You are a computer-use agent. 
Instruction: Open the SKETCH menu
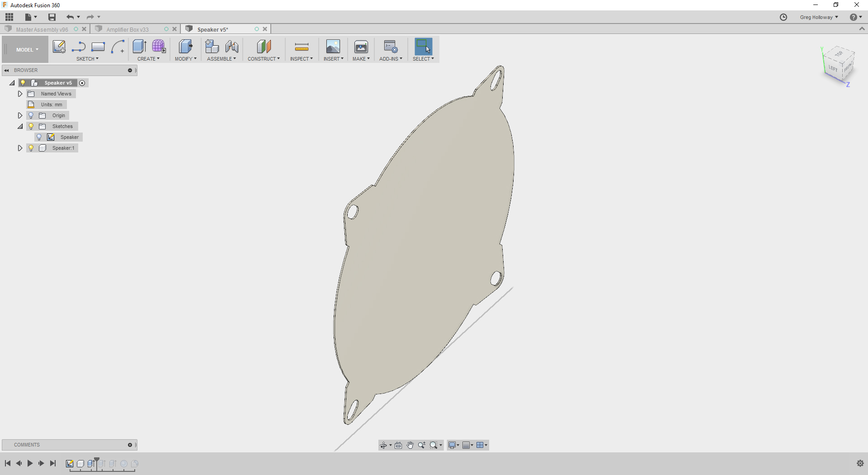pyautogui.click(x=87, y=59)
